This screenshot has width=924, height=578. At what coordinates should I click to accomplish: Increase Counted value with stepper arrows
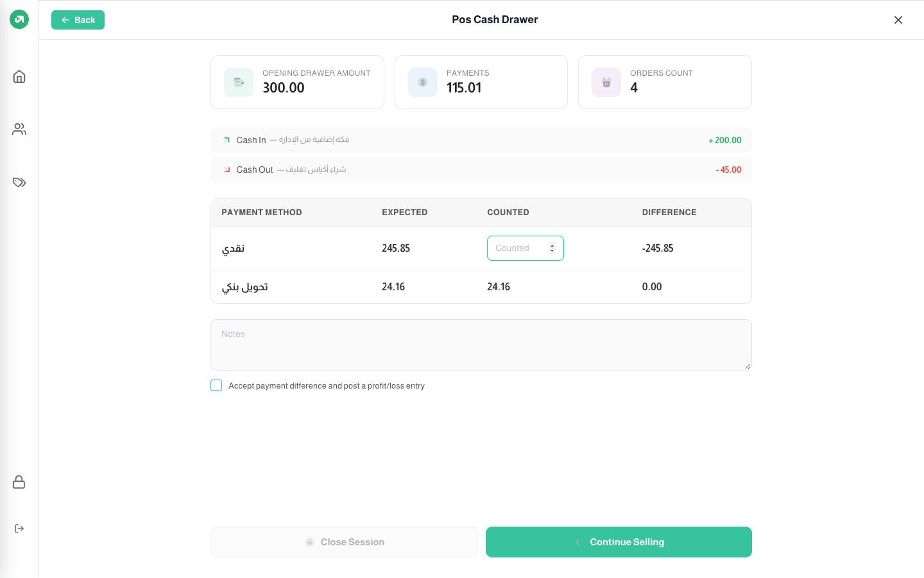point(552,245)
